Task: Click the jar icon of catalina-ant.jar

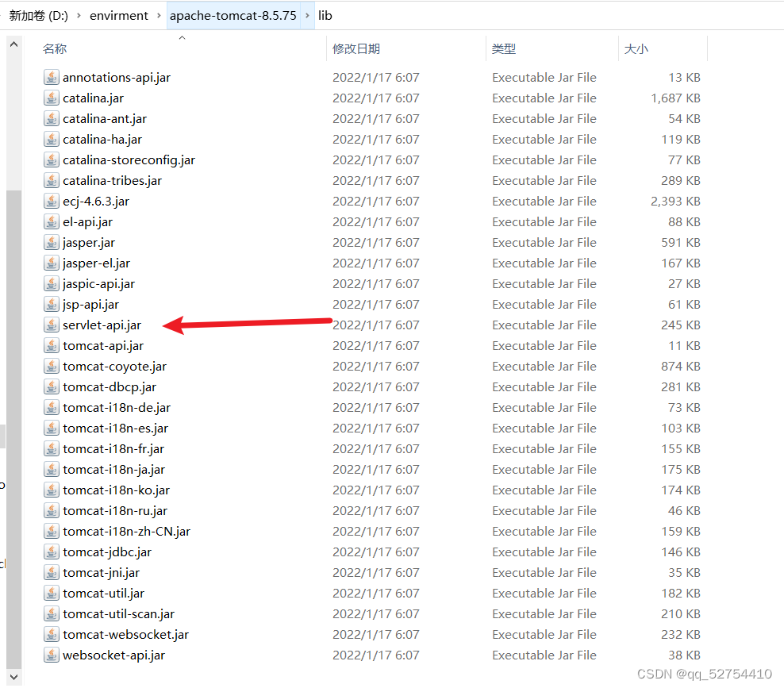Action: point(51,118)
